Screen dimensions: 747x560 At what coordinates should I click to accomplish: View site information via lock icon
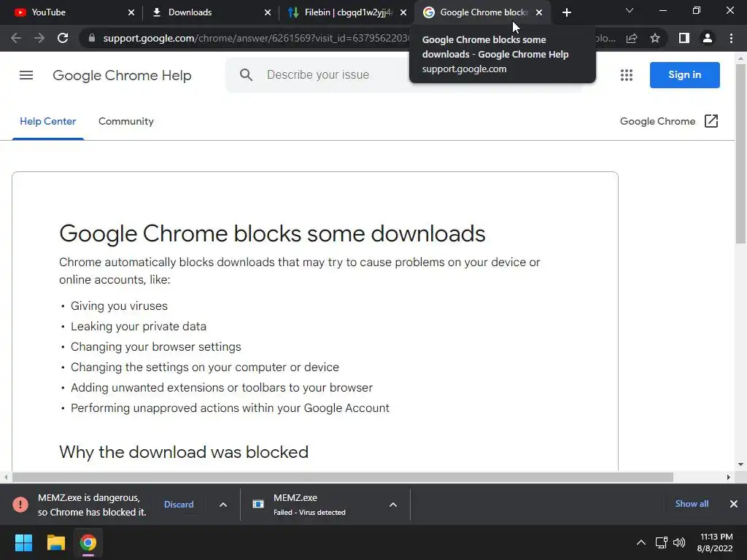[92, 38]
